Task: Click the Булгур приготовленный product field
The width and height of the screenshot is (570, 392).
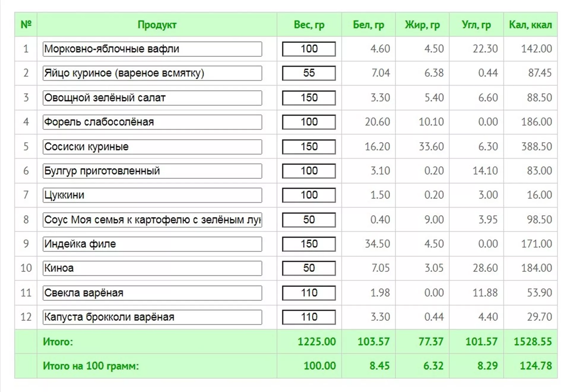Action: 152,171
